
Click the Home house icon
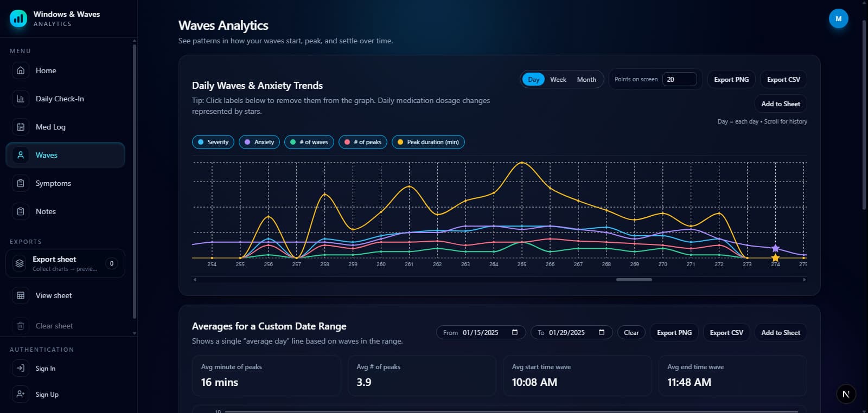click(x=21, y=70)
